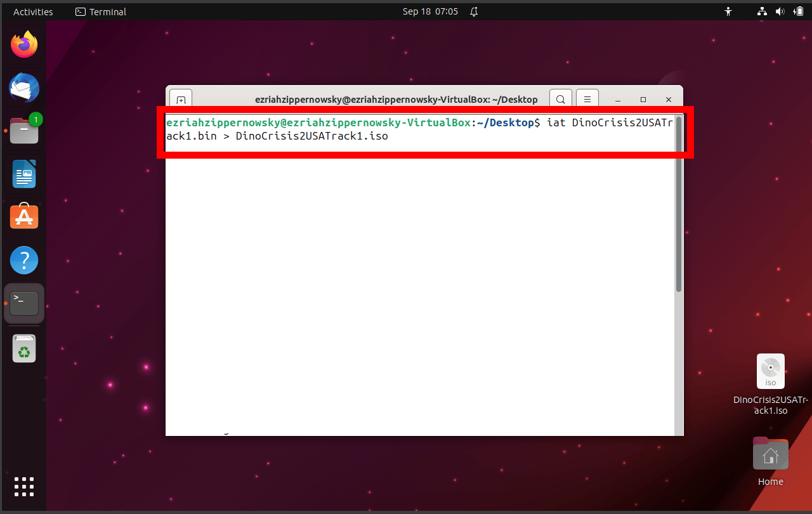Open the Files manager in dock
Image resolution: width=812 pixels, height=514 pixels.
pyautogui.click(x=24, y=131)
